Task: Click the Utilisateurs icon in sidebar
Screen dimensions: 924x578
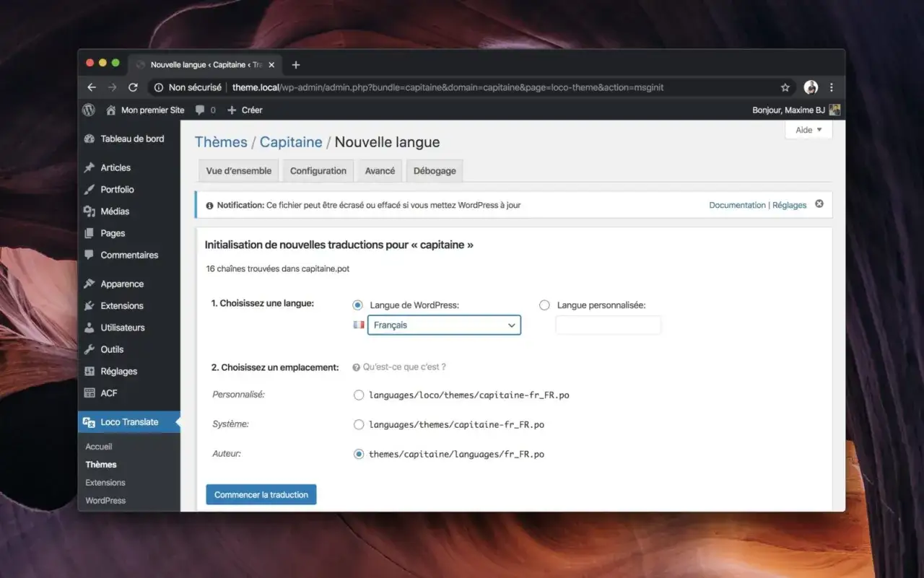Action: coord(90,328)
